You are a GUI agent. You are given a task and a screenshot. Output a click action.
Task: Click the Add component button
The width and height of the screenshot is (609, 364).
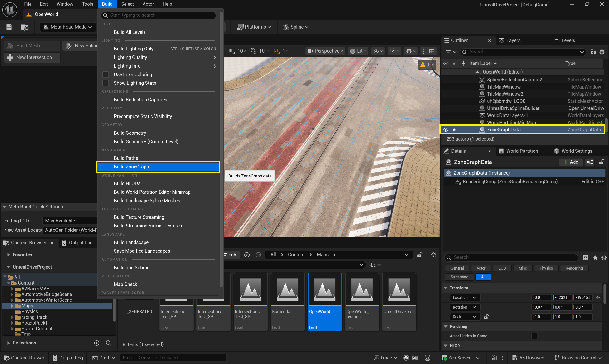click(x=571, y=162)
